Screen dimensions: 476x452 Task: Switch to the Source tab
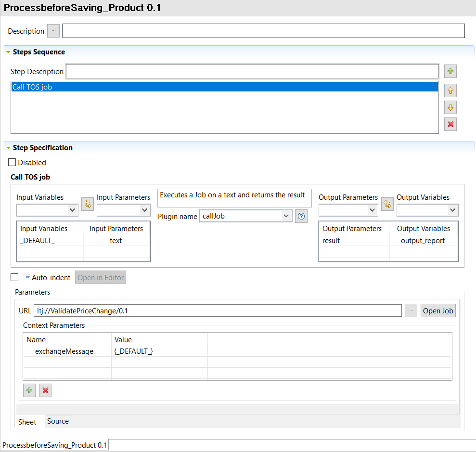click(58, 421)
